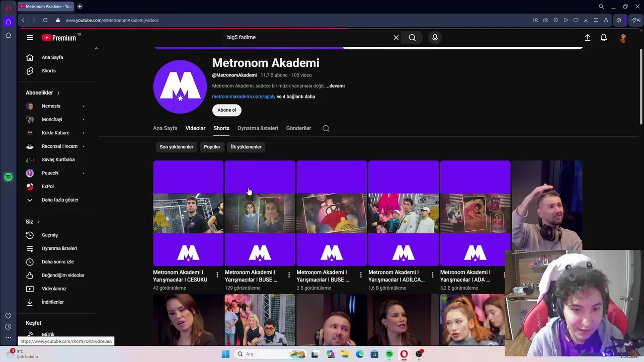
Task: Expand the 'Siz' section chevron
Action: coord(38,222)
